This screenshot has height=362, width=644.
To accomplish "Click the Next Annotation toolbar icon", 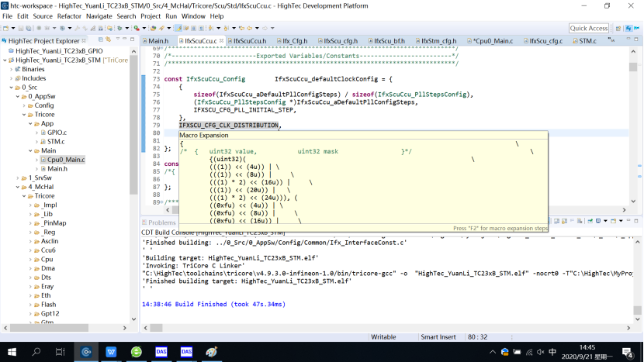I will 211,29.
